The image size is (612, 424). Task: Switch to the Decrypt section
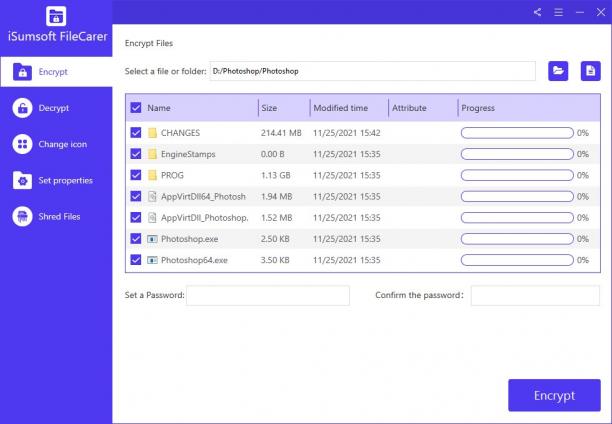tap(56, 108)
